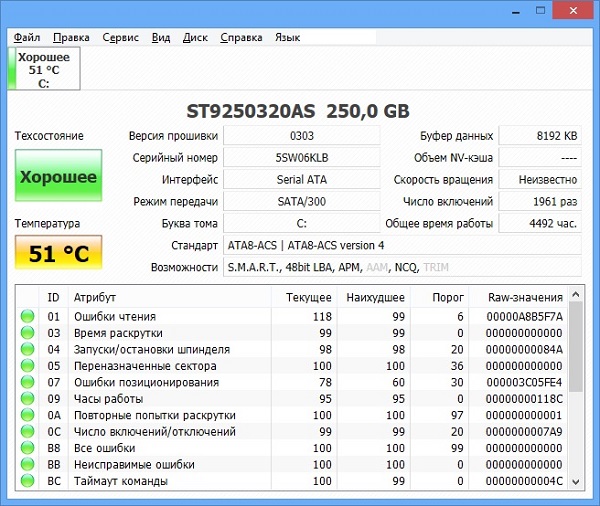Click status icon for Повторные попытки раскрутки
600x506 pixels.
pyautogui.click(x=28, y=415)
